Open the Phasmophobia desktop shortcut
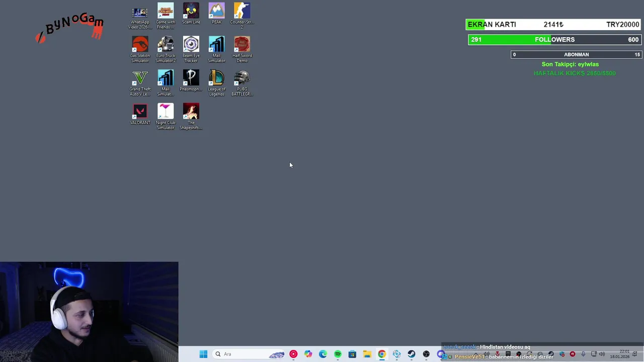The height and width of the screenshot is (362, 644). coord(191,80)
